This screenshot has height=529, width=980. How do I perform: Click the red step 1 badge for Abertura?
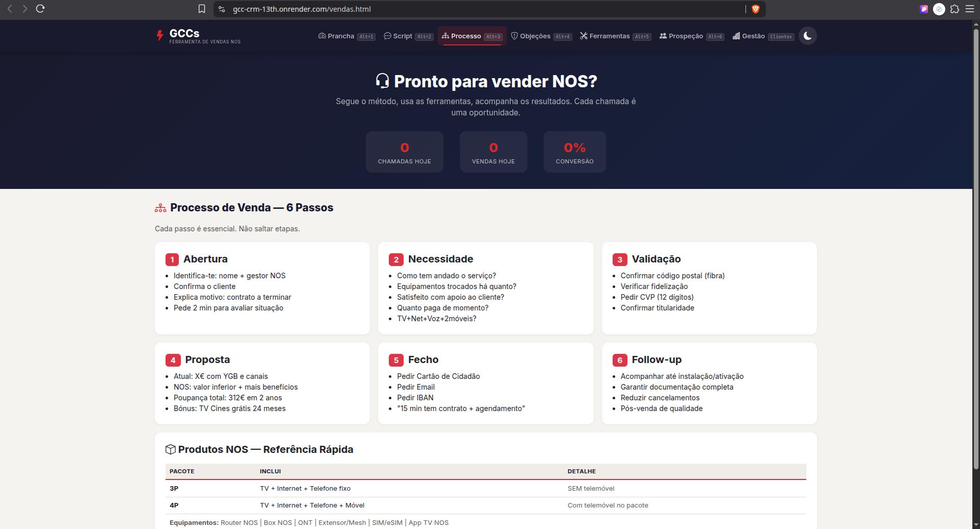172,259
